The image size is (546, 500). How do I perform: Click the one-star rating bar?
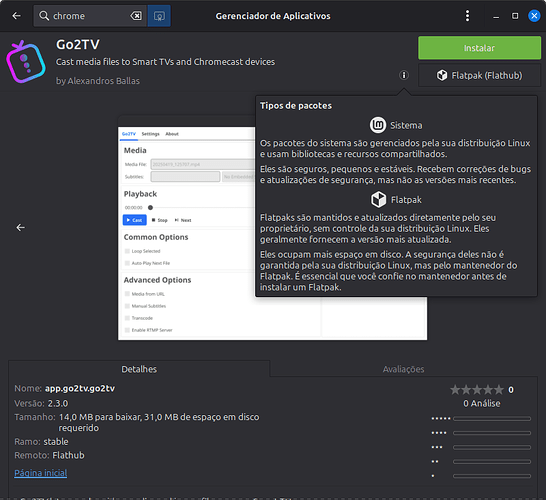492,476
